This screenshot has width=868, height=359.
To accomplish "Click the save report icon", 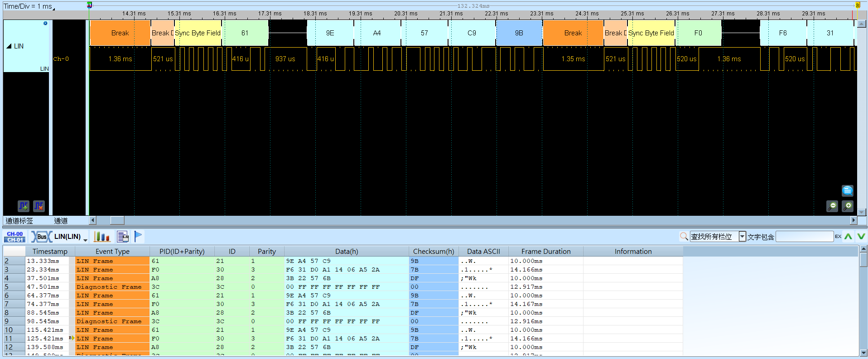I will (x=123, y=237).
